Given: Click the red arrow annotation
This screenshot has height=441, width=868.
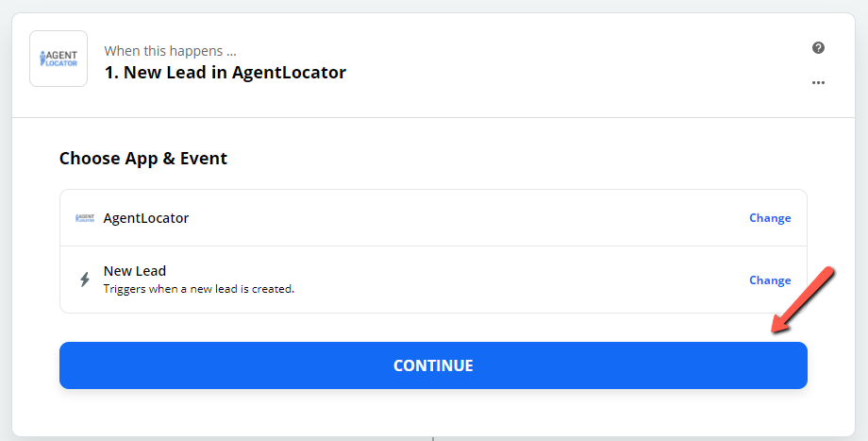Looking at the screenshot, I should pyautogui.click(x=803, y=299).
